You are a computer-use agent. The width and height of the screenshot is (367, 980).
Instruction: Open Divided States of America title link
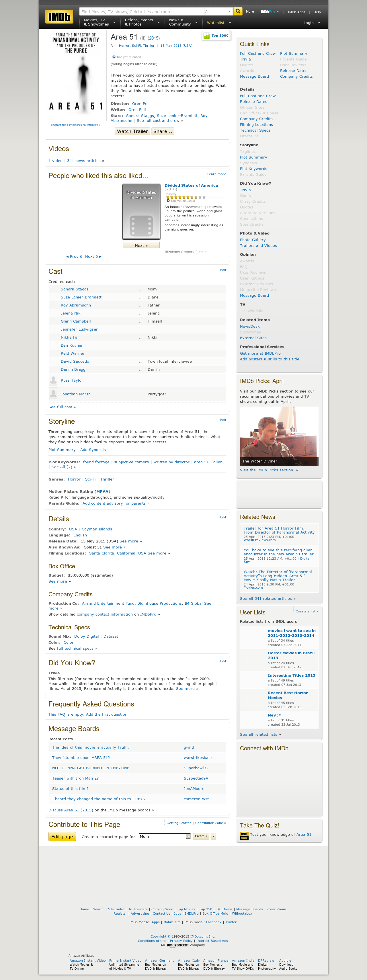[191, 186]
